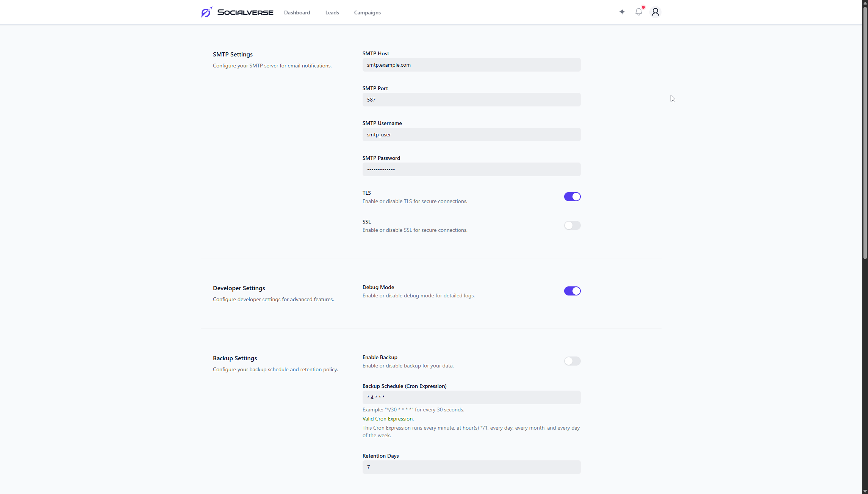The image size is (868, 494).
Task: Turn on the Enable Backup toggle
Action: tap(572, 361)
